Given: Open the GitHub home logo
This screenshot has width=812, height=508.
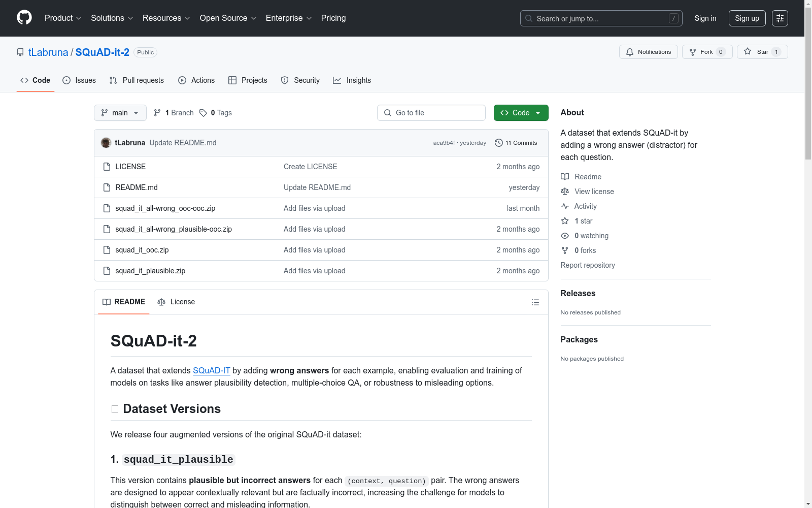Looking at the screenshot, I should (x=24, y=18).
